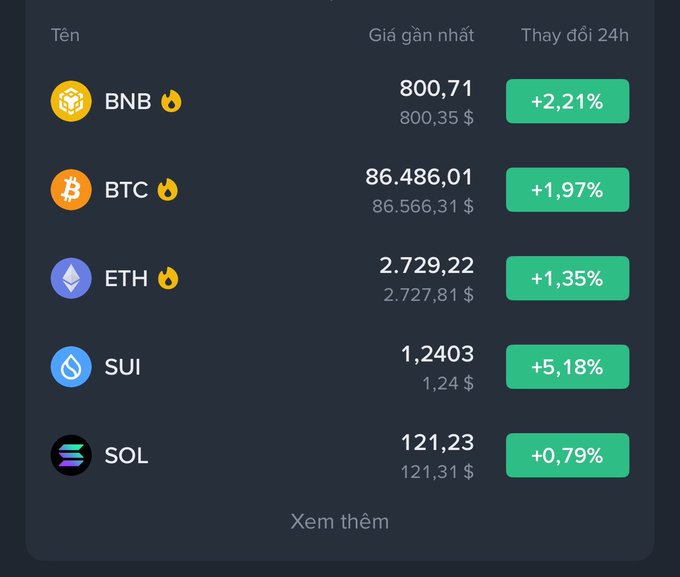Tap the flame icon beside ETH
680x577 pixels.
coord(168,278)
